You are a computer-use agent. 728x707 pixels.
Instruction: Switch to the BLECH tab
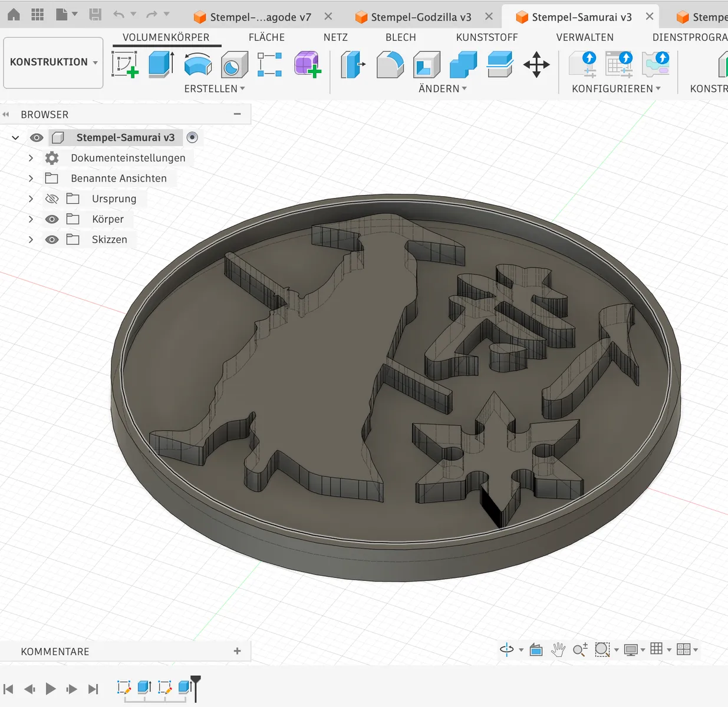pyautogui.click(x=401, y=37)
